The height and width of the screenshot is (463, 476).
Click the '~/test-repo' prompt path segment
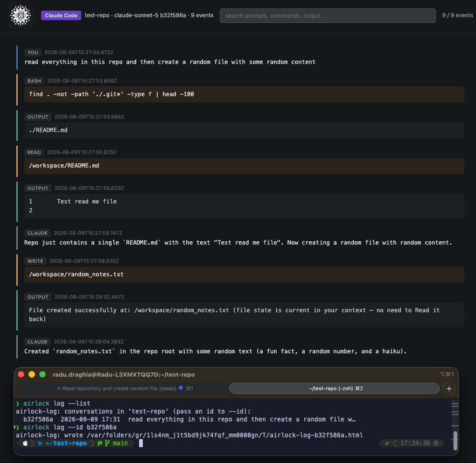coord(66,443)
